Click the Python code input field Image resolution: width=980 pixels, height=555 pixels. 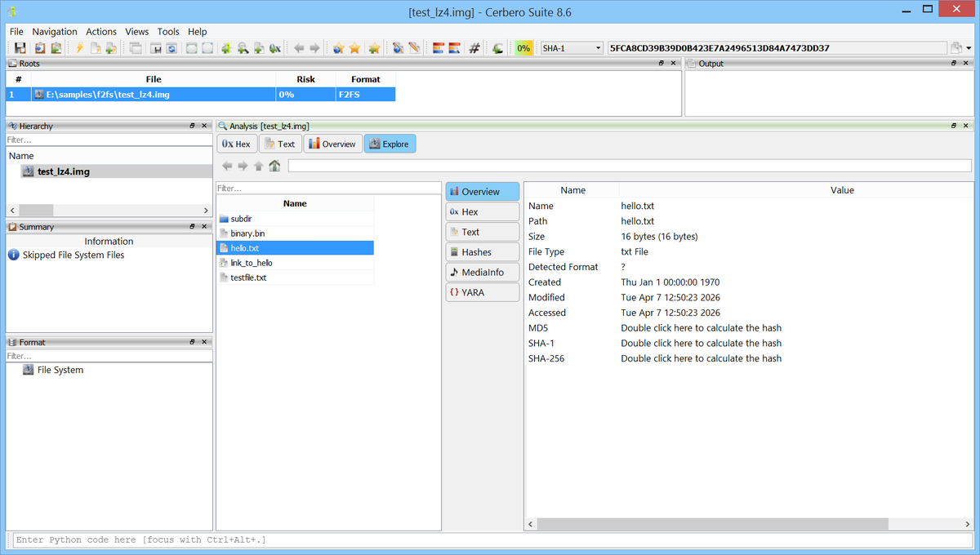tap(492, 540)
